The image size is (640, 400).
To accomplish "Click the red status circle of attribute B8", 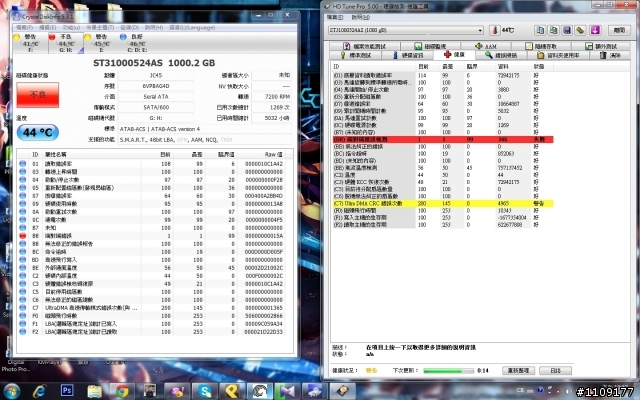I will (22, 236).
